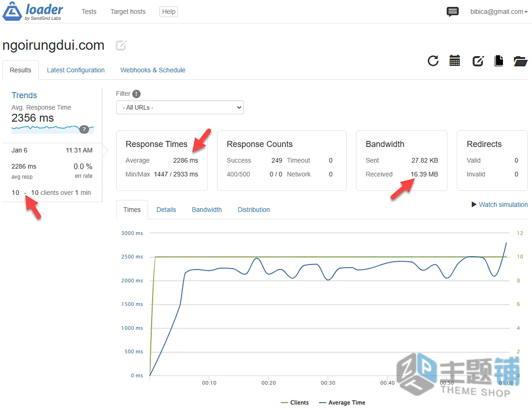Screen dimensions: 532x410
Task: Open the Bandwidth chart tab
Action: coord(207,210)
